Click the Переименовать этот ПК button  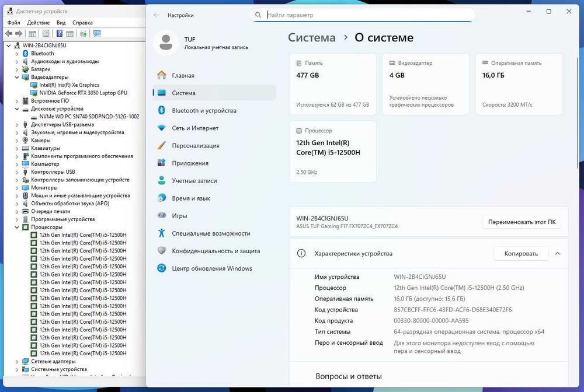[x=522, y=222]
